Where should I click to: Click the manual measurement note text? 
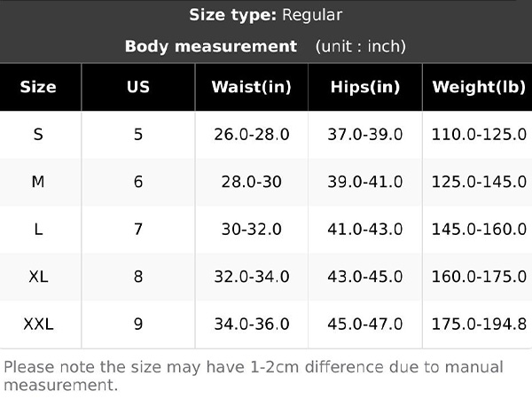pyautogui.click(x=253, y=376)
